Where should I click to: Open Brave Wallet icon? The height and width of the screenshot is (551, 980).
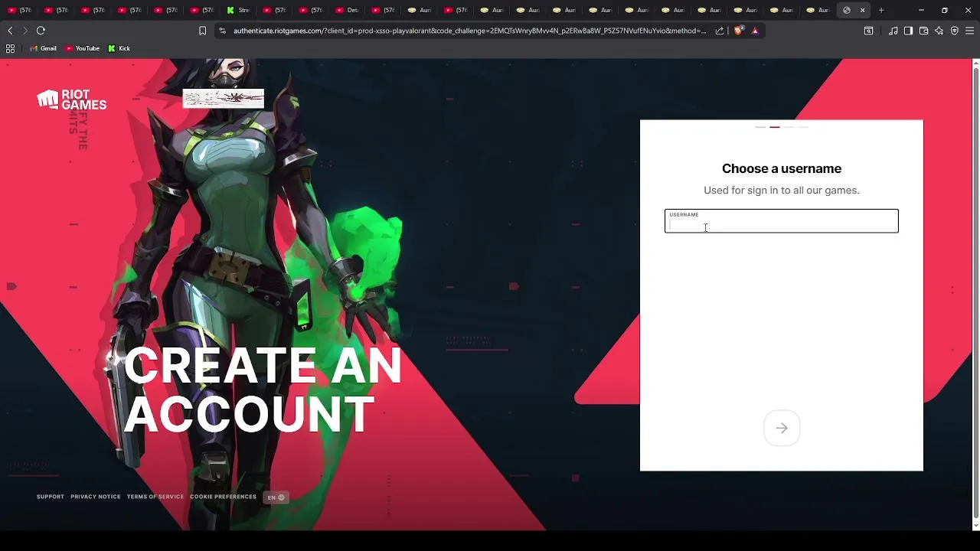click(x=923, y=31)
